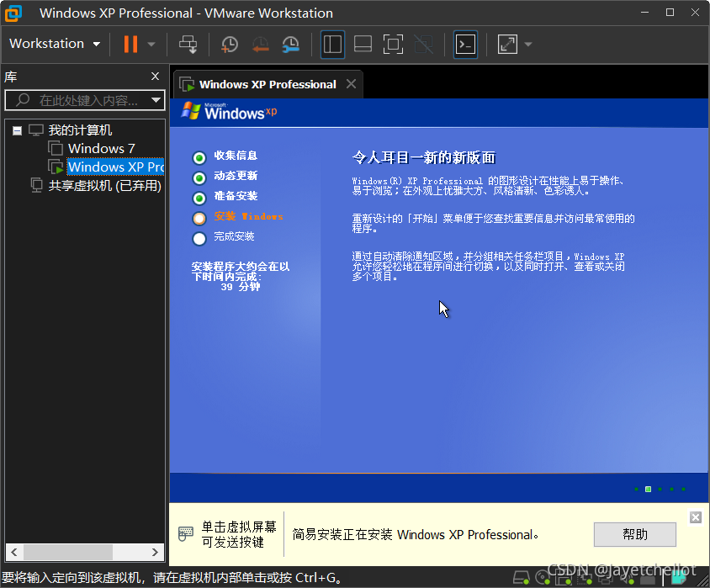Maximize the VMware Workstation window
Viewport: 710px width, 588px height.
[670, 13]
